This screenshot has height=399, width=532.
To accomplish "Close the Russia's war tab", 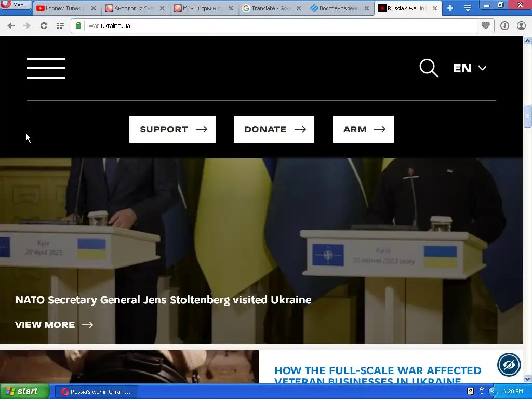I will 435,8.
